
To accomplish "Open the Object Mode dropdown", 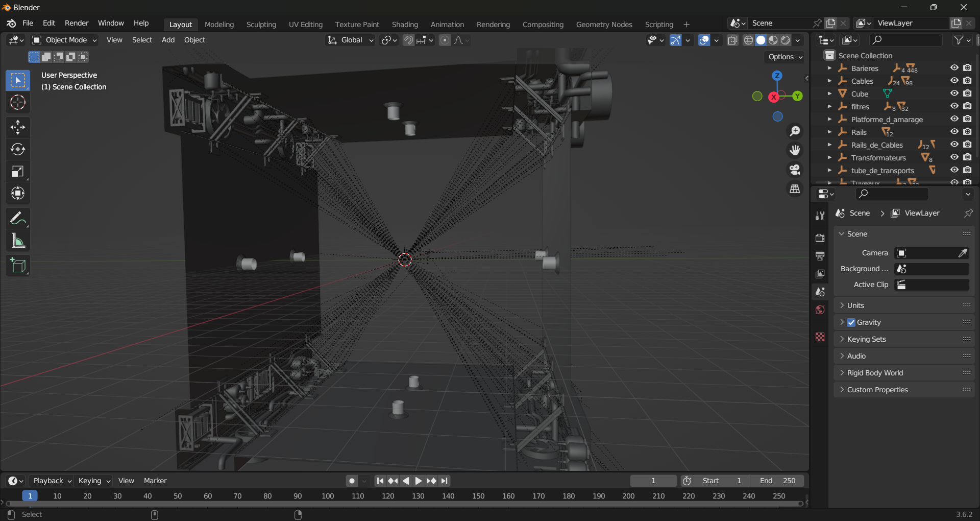I will point(65,40).
